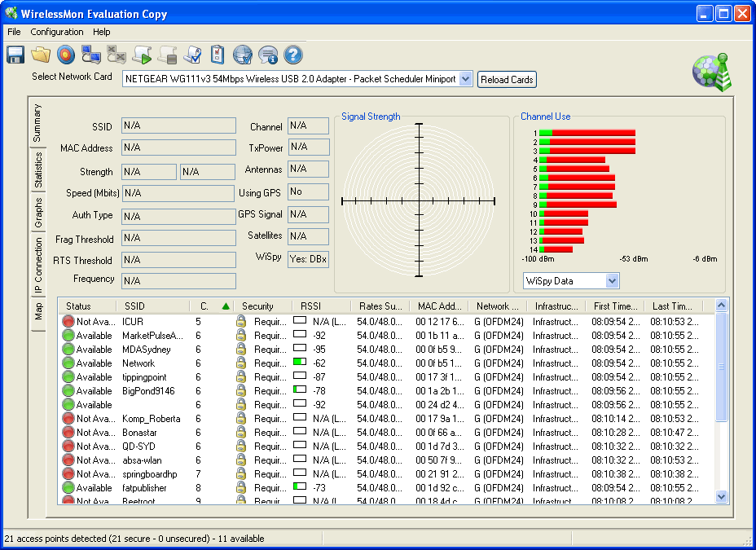756x550 pixels.
Task: Start logging with the scroll play icon
Action: (x=143, y=55)
